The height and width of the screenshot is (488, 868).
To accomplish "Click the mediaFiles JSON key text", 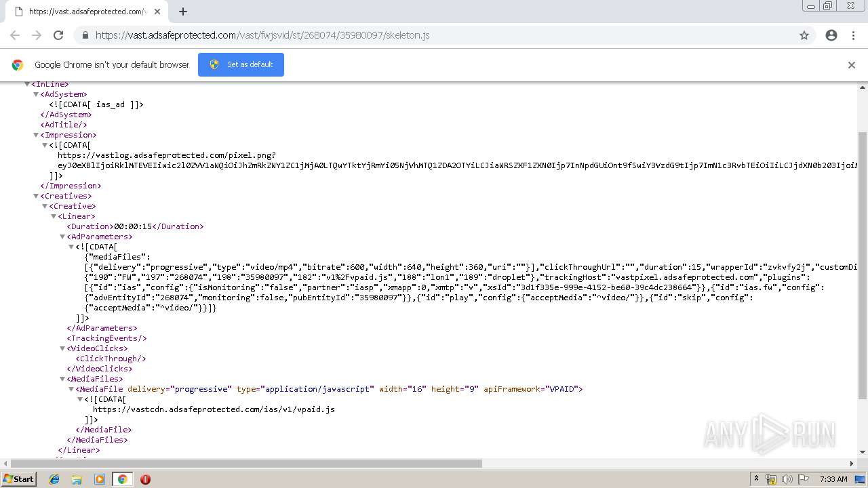I will (x=117, y=257).
